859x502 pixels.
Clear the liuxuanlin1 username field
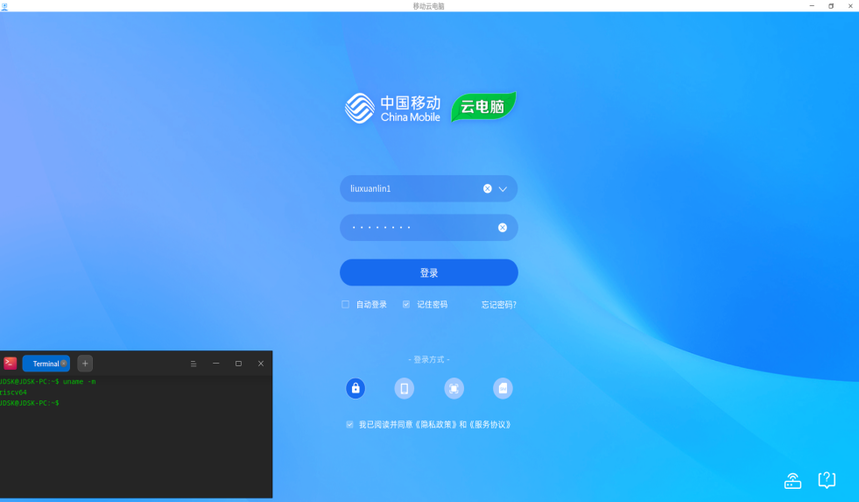tap(487, 189)
